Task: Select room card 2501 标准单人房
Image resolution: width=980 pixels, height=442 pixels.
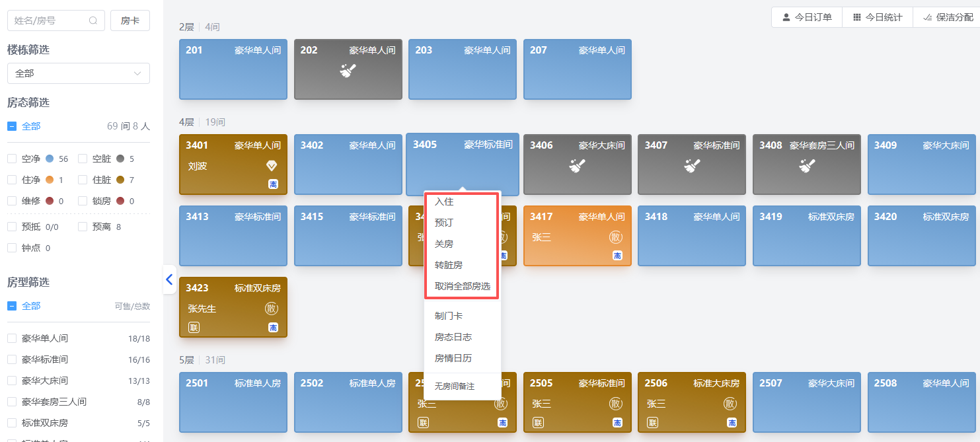Action: tap(233, 402)
